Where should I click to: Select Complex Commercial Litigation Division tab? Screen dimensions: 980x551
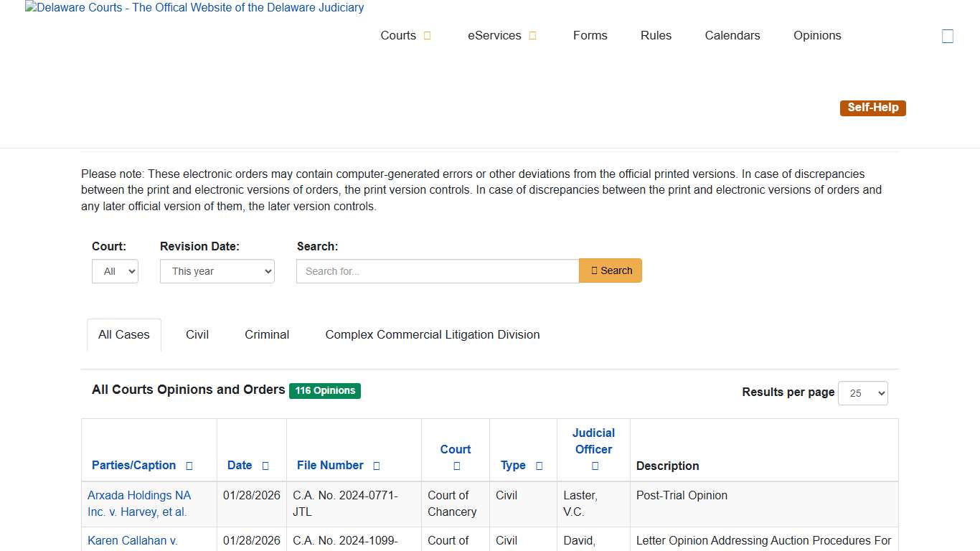point(432,334)
